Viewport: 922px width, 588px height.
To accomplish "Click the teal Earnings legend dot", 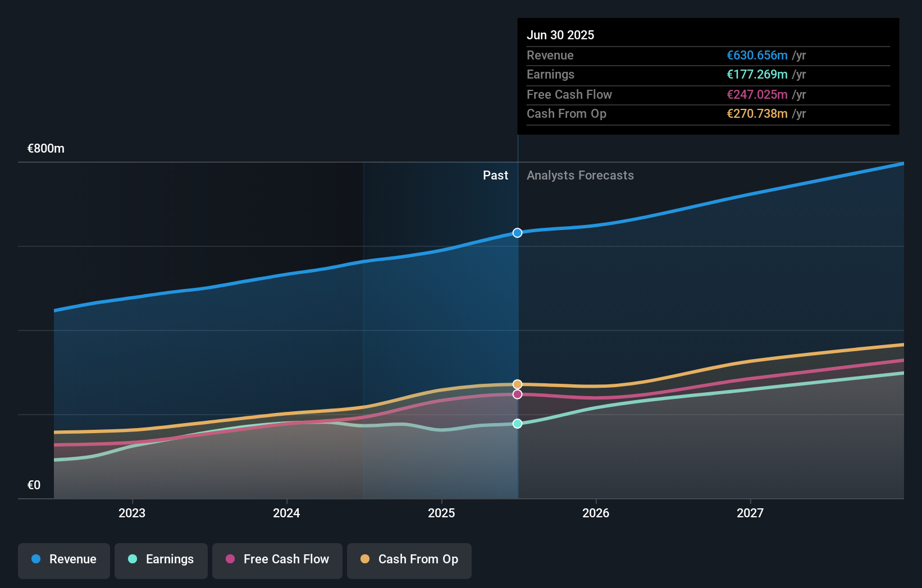I will [131, 559].
